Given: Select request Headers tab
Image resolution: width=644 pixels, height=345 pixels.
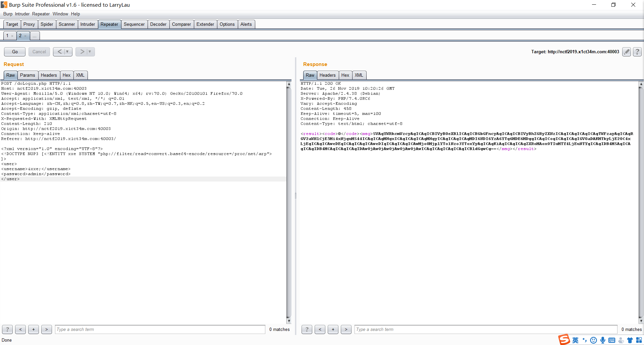Looking at the screenshot, I should coord(49,75).
